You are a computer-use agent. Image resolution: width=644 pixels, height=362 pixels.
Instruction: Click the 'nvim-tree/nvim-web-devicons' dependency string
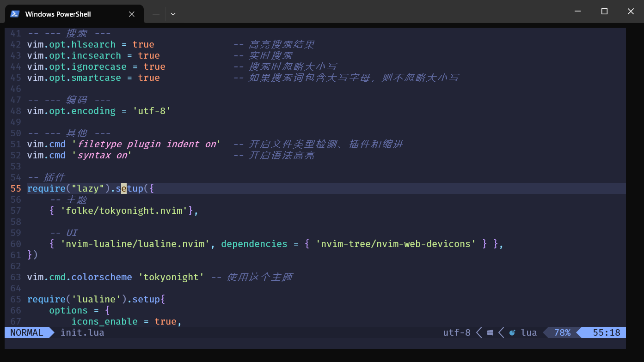click(396, 244)
